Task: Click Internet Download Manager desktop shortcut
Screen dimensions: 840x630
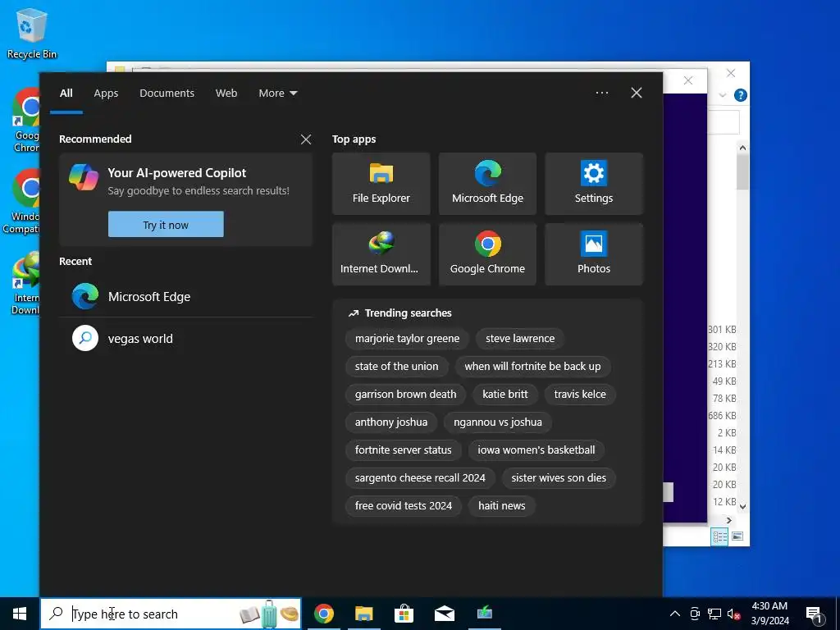Action: click(24, 284)
